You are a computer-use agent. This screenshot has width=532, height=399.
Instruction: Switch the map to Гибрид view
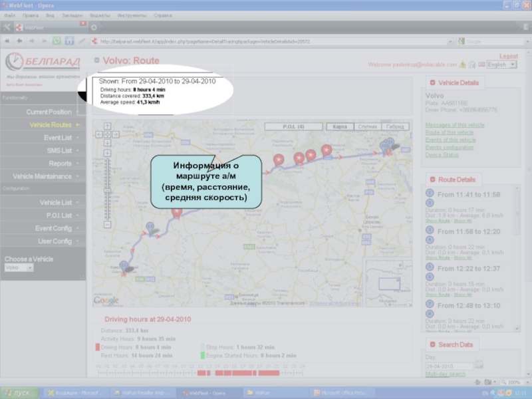coord(395,126)
